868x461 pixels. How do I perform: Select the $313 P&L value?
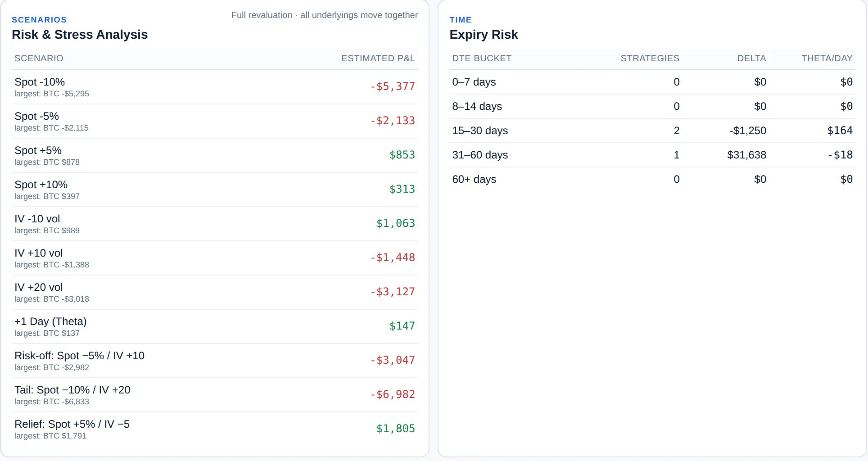[402, 189]
